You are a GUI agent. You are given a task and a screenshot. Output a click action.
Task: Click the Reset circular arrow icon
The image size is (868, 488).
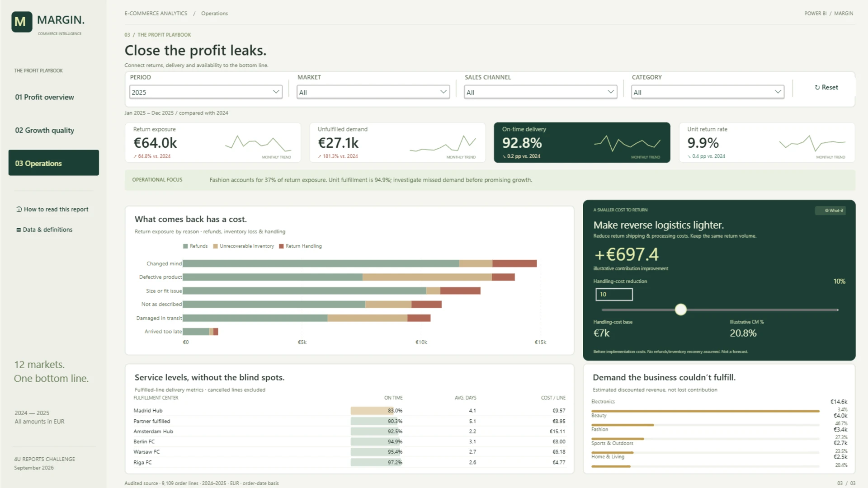tap(817, 88)
